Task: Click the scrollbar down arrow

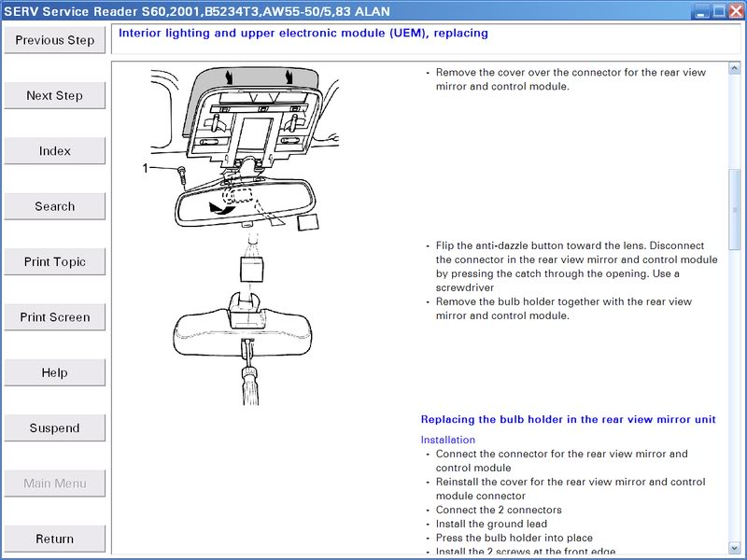Action: 734,548
